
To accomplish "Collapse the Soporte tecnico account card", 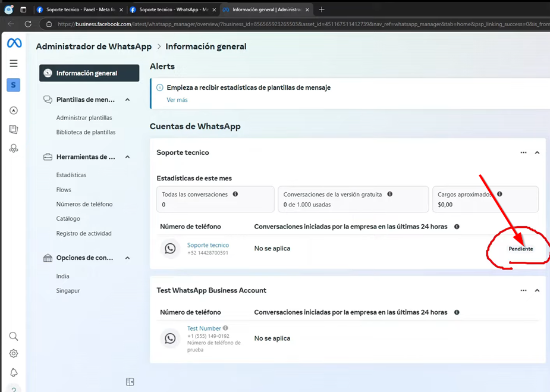I will (x=537, y=153).
